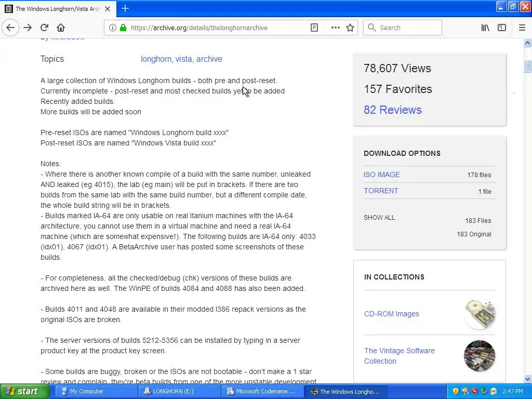This screenshot has width=532, height=399.
Task: Click the system clock 2:47 PM
Action: click(513, 391)
